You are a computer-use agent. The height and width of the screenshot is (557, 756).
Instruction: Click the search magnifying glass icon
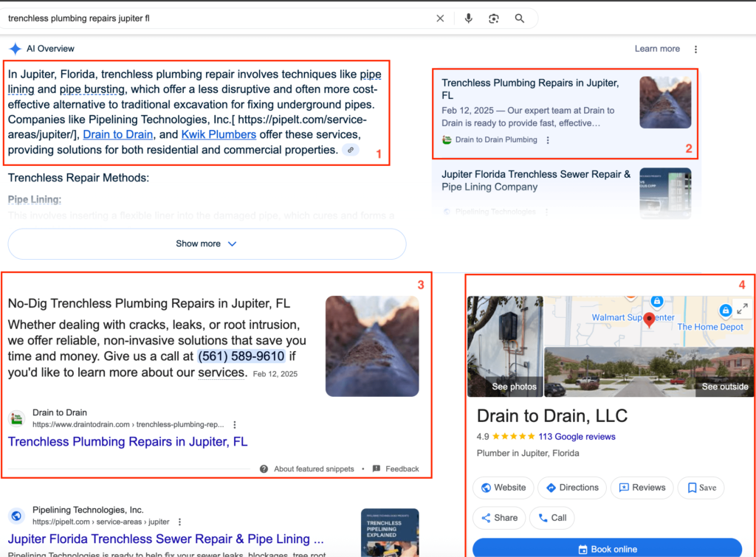(520, 18)
